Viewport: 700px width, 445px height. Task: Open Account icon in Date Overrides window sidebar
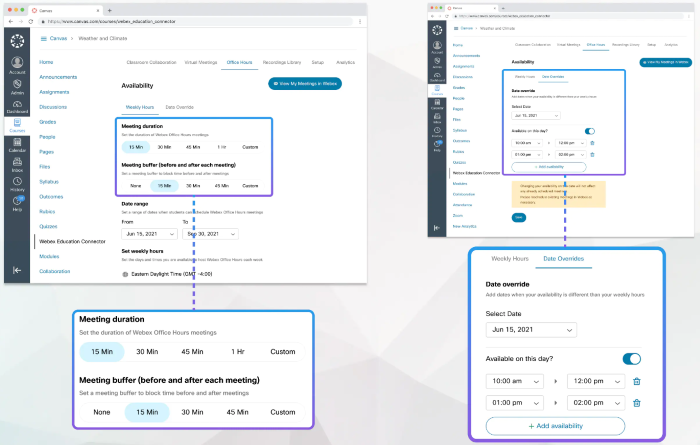[x=437, y=47]
